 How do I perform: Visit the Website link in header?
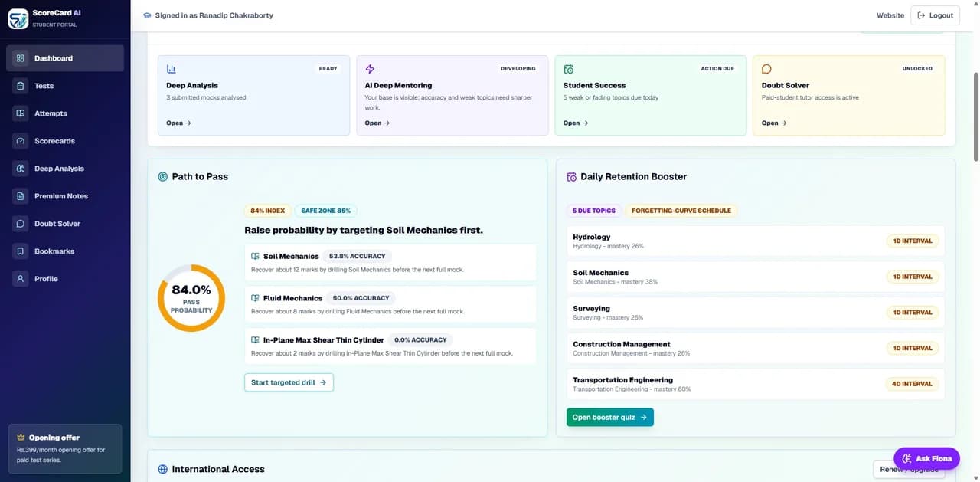pos(890,15)
